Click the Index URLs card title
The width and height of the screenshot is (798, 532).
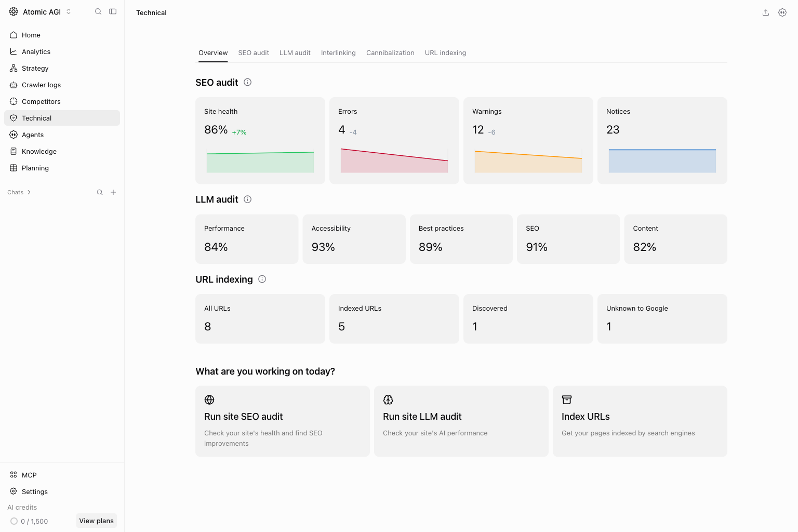pyautogui.click(x=586, y=417)
